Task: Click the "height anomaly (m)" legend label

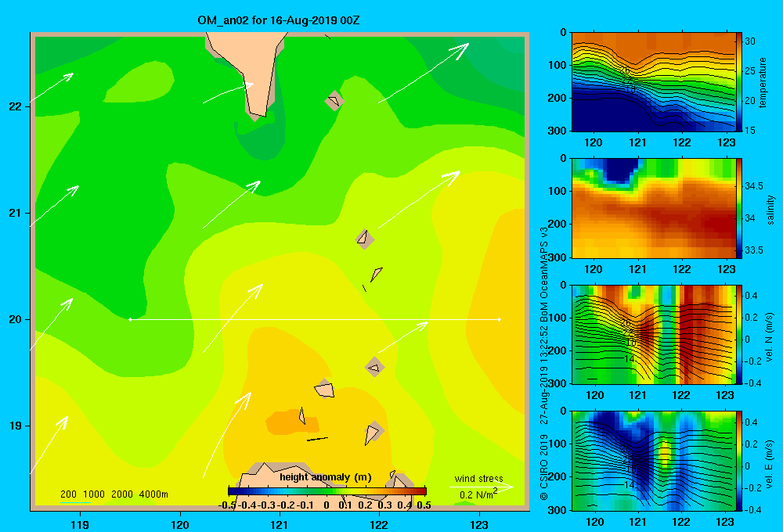Action: 326,477
